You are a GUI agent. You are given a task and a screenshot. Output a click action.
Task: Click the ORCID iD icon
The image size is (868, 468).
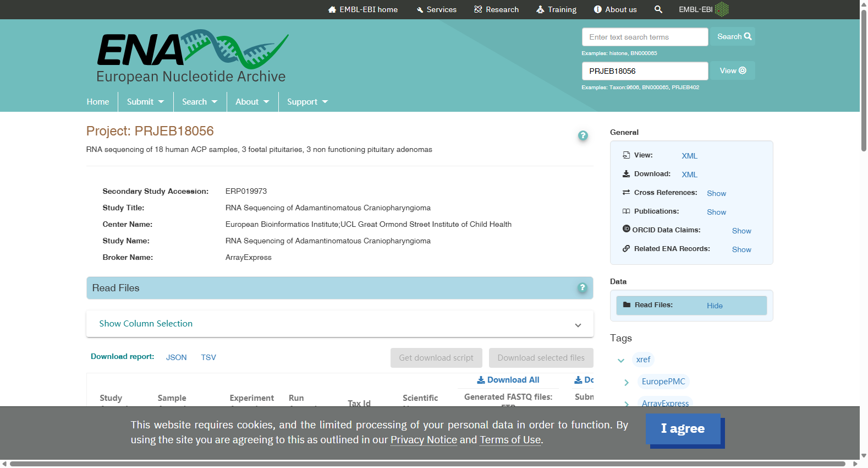pyautogui.click(x=627, y=229)
